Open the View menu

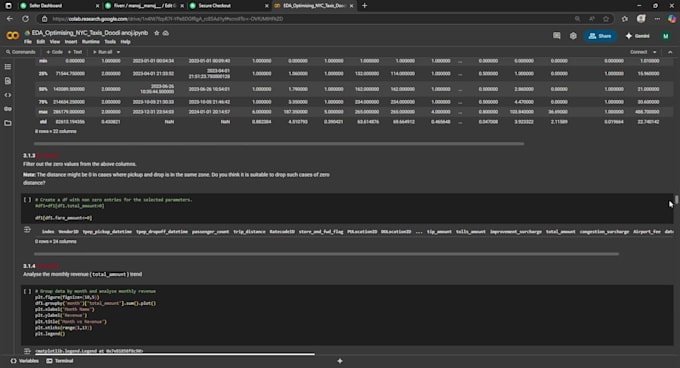point(55,42)
